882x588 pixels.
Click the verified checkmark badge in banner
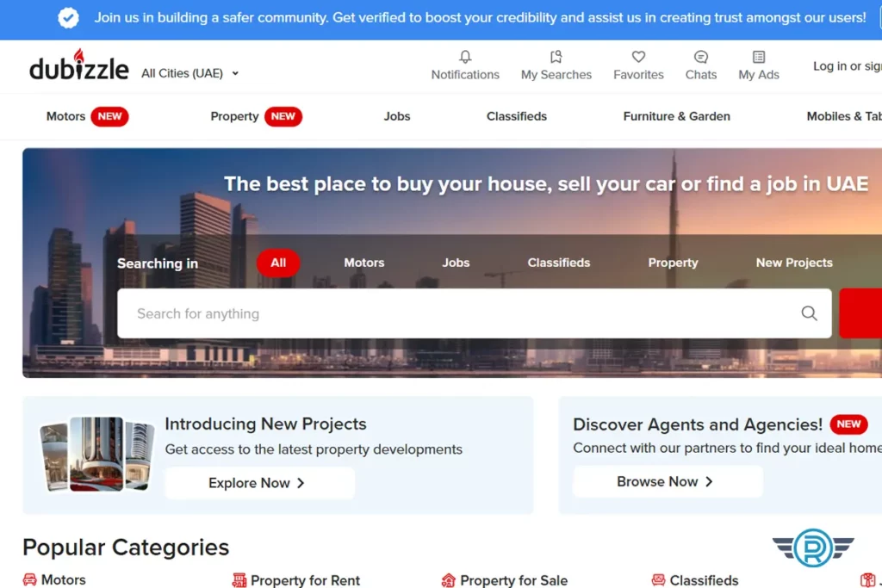pos(69,18)
